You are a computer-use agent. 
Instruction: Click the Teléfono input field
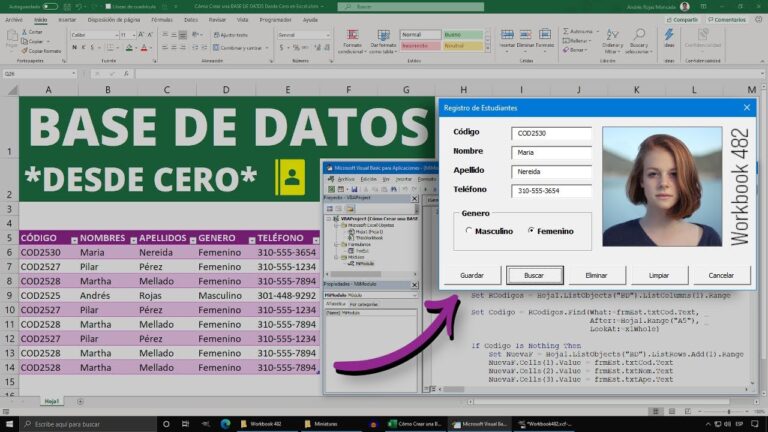(x=551, y=191)
